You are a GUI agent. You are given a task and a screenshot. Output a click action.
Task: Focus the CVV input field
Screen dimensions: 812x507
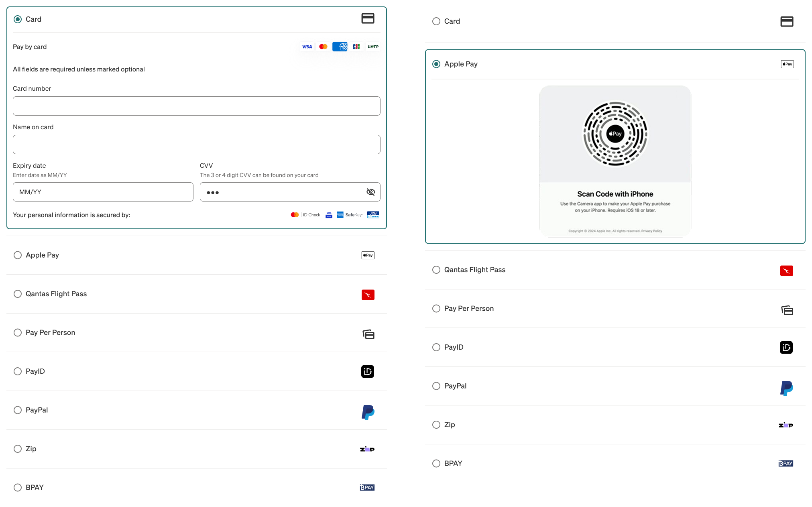[x=290, y=192]
